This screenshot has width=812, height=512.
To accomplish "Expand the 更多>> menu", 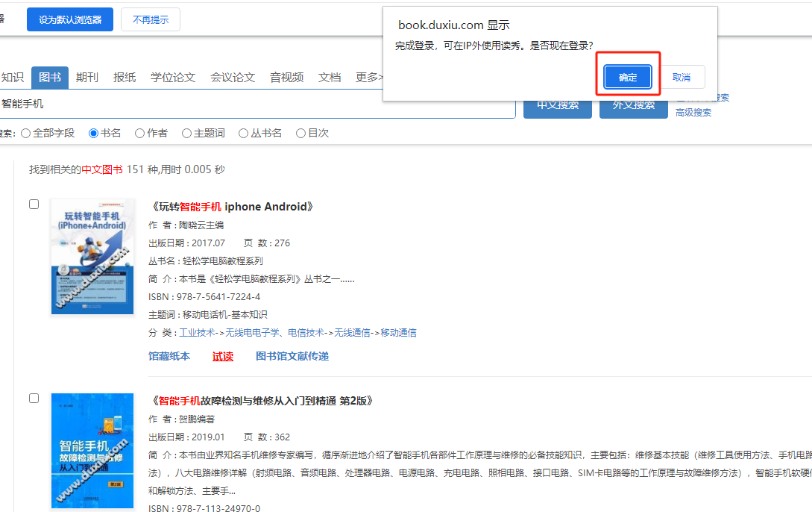I will click(x=370, y=77).
